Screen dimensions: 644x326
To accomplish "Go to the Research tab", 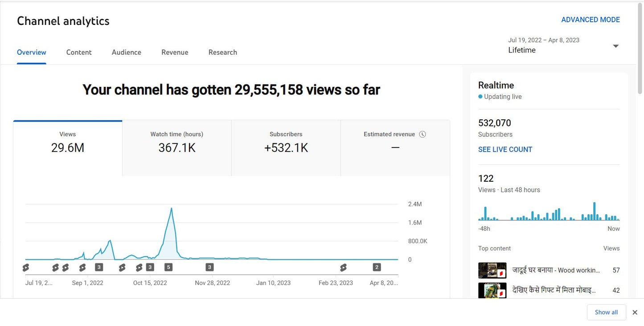I will pyautogui.click(x=222, y=52).
